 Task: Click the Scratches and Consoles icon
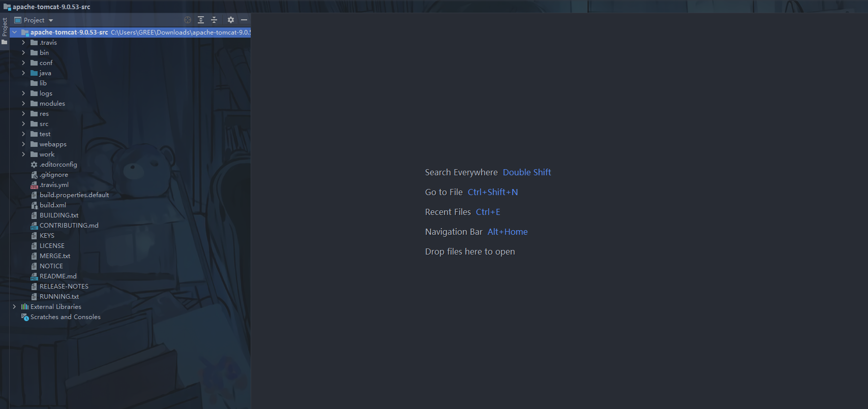(25, 317)
